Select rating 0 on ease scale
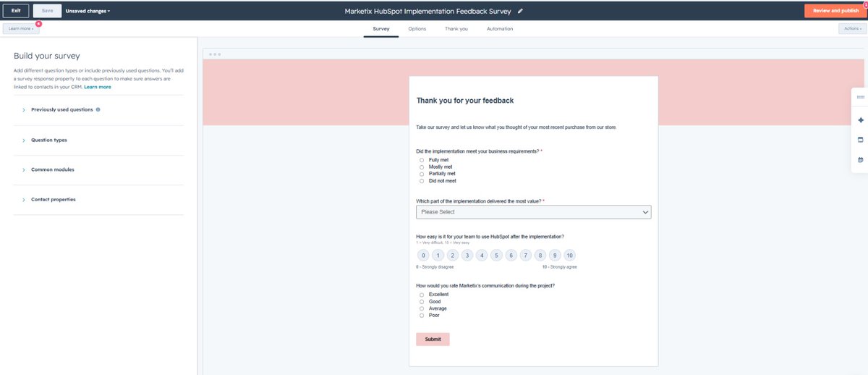 [x=423, y=255]
